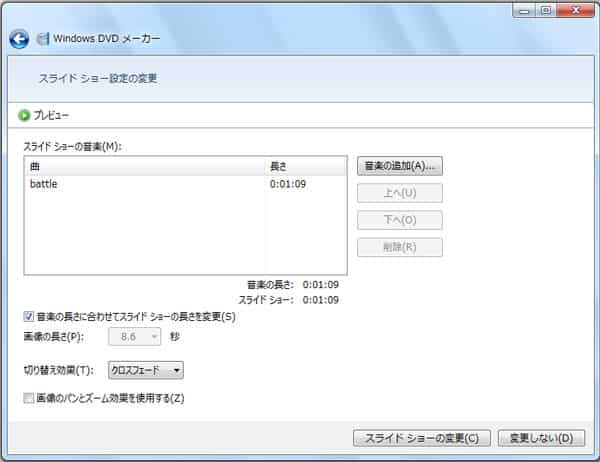Click 音楽の追加(A)... button
The height and width of the screenshot is (462, 600).
click(400, 166)
